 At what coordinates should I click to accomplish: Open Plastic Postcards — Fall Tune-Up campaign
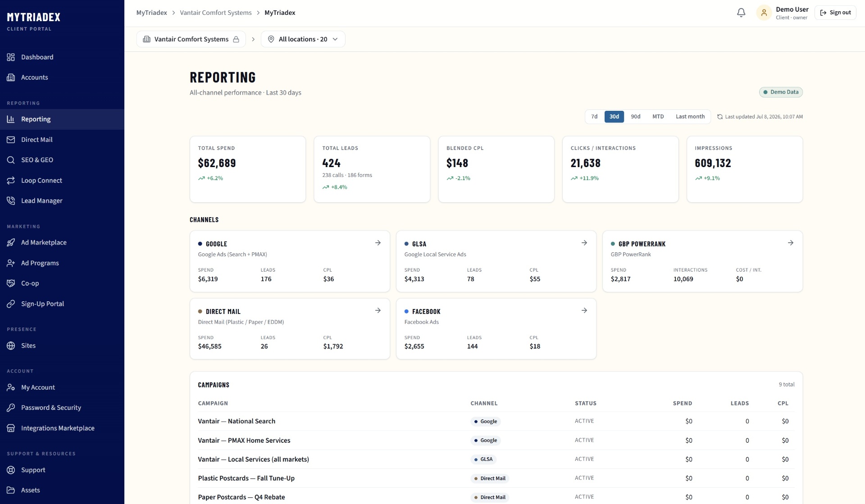pos(246,478)
